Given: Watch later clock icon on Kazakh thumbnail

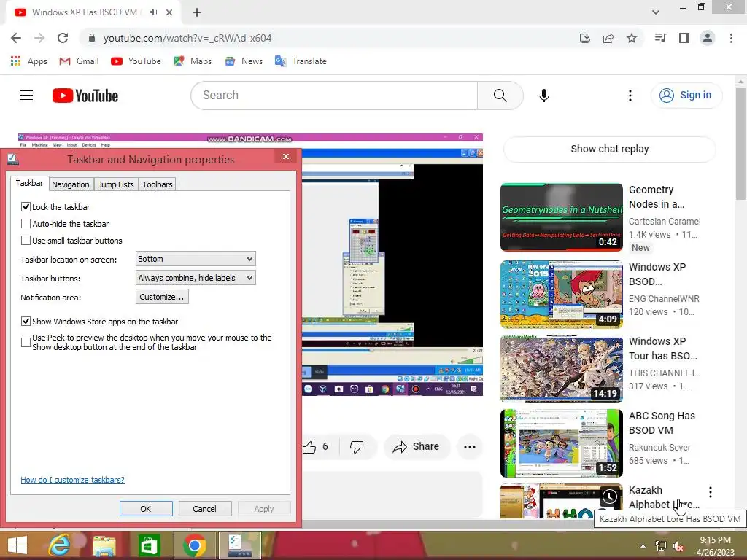Looking at the screenshot, I should [x=609, y=497].
